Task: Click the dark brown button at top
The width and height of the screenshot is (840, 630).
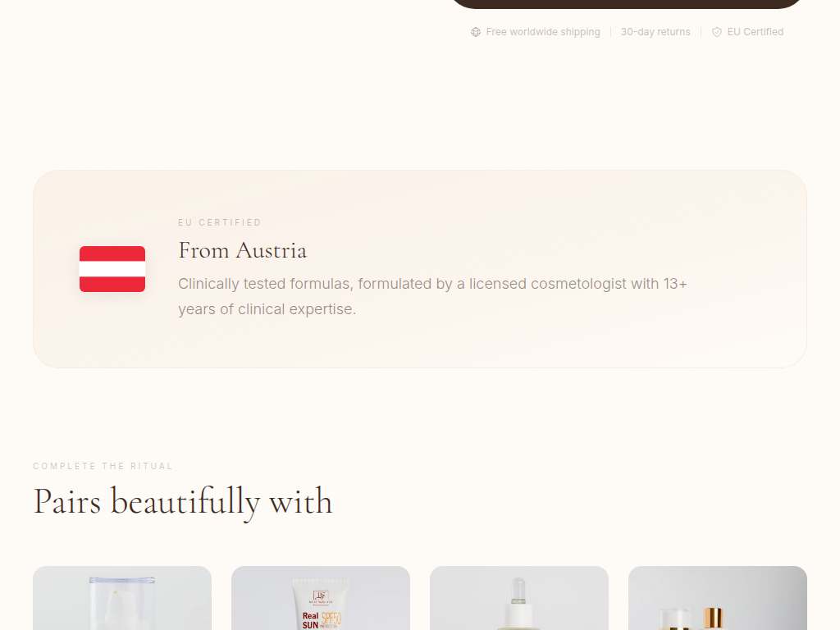Action: pyautogui.click(x=626, y=4)
